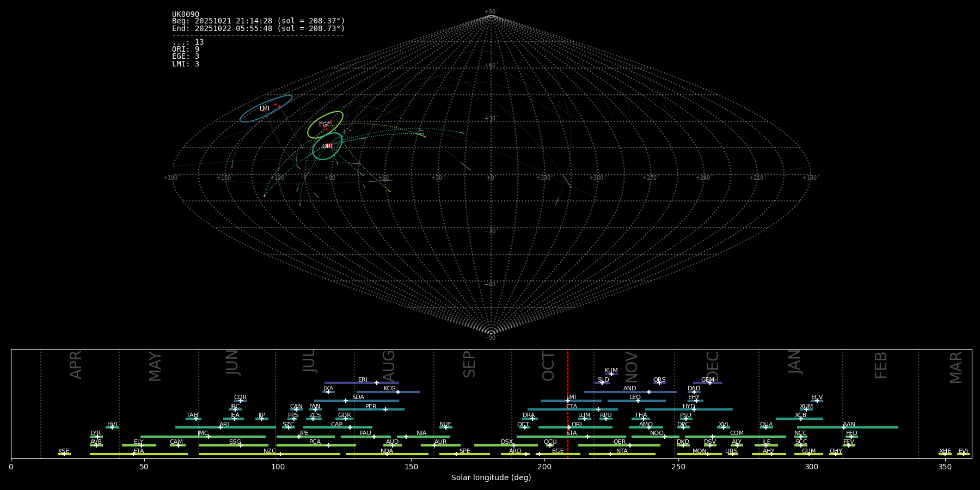Click the GEM shower peak marker
The image size is (980, 490).
pyautogui.click(x=709, y=383)
